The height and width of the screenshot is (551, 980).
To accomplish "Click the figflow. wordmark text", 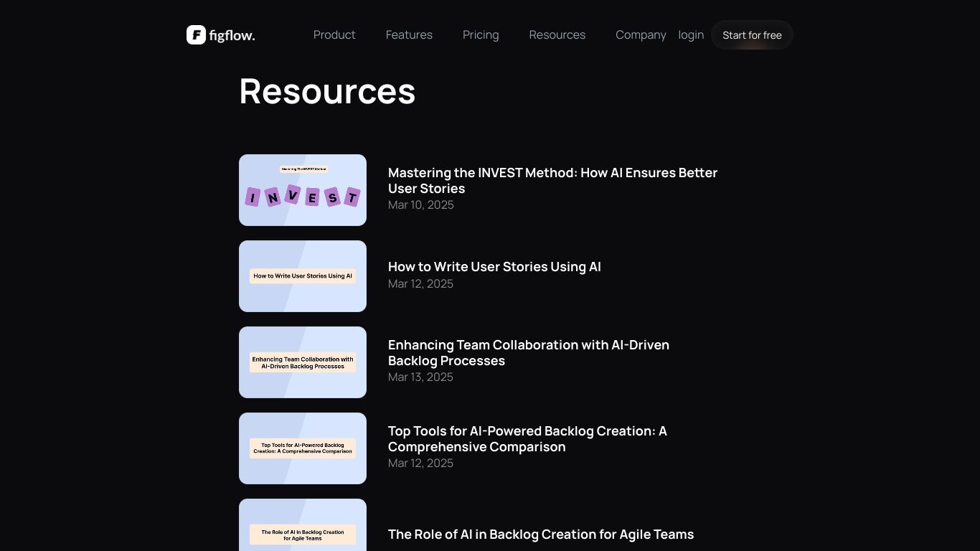I will [232, 35].
